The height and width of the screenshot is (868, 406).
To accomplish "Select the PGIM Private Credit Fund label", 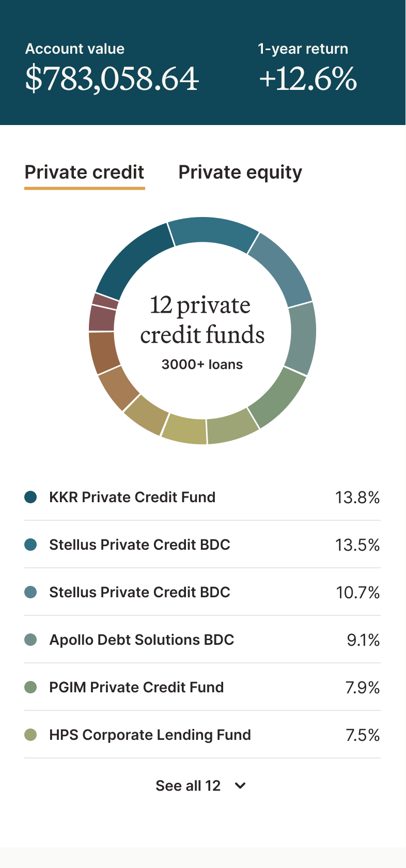I will [x=136, y=687].
